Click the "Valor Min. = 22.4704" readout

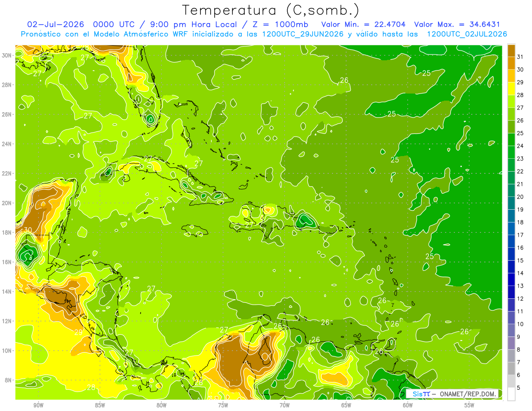364,24
